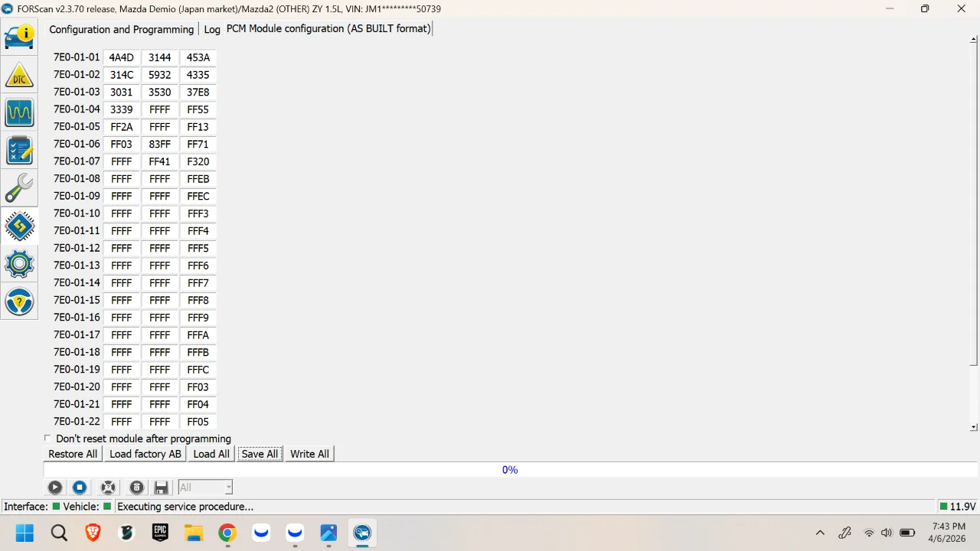Edit the 7E0-01-01 value field 4A4D

[x=121, y=57]
